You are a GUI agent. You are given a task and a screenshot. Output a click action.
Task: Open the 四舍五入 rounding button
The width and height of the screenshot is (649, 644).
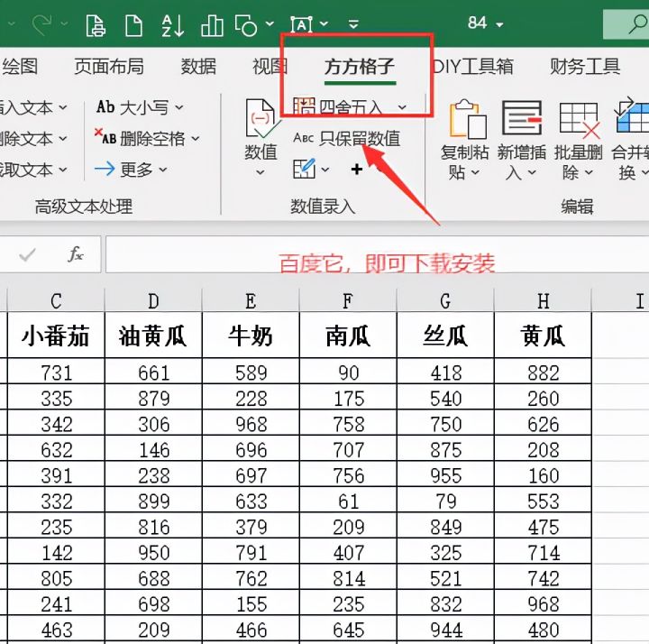coord(350,107)
